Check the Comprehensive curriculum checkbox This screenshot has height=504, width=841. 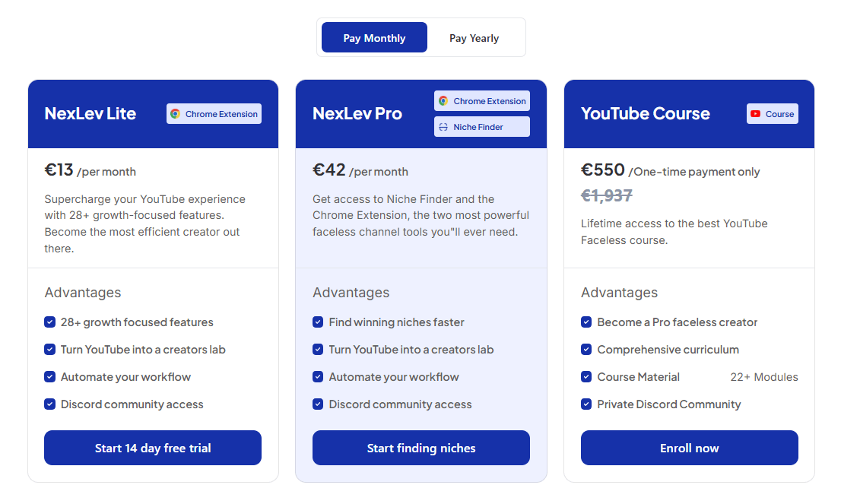pos(586,349)
